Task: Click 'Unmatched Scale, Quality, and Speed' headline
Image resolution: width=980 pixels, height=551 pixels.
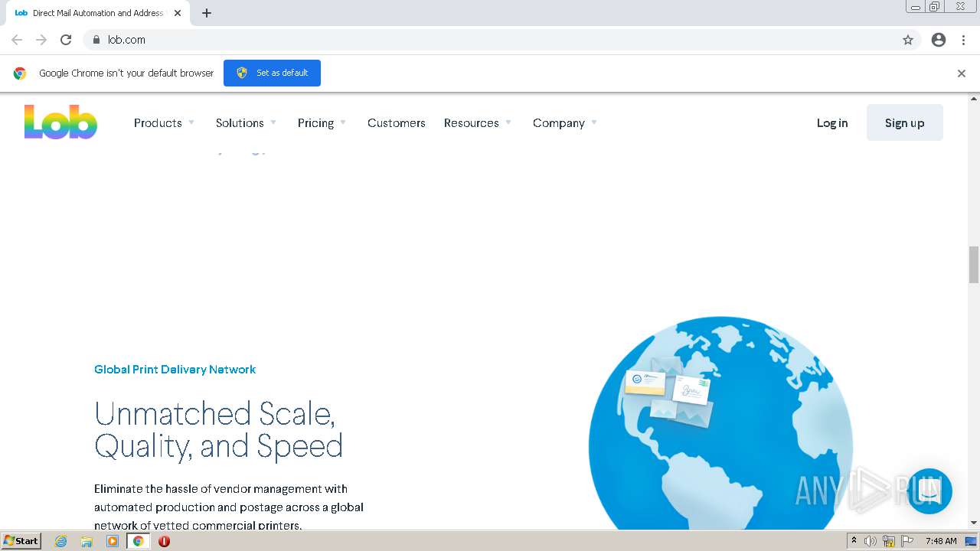Action: (x=218, y=429)
